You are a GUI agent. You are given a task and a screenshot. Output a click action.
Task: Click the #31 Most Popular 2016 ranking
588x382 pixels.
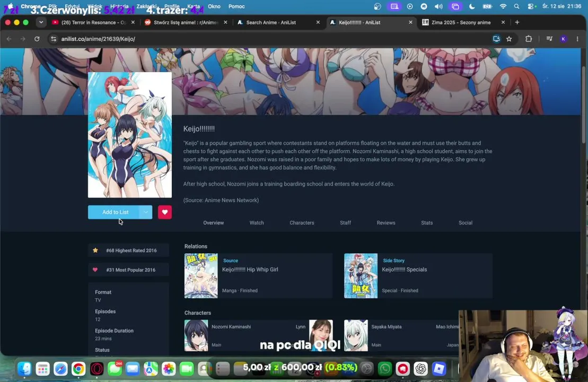(x=129, y=270)
